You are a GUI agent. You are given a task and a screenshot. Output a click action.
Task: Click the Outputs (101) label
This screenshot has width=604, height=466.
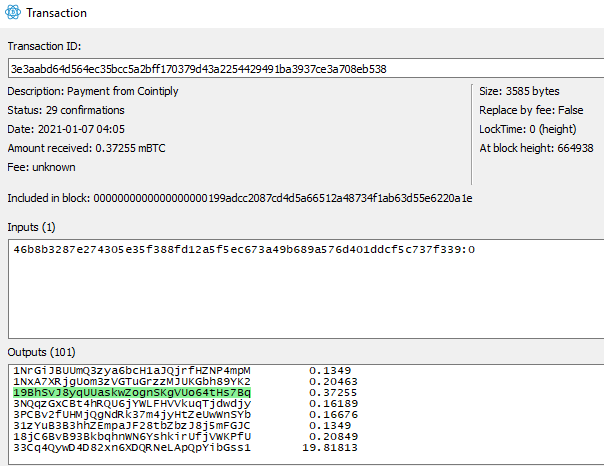(41, 352)
